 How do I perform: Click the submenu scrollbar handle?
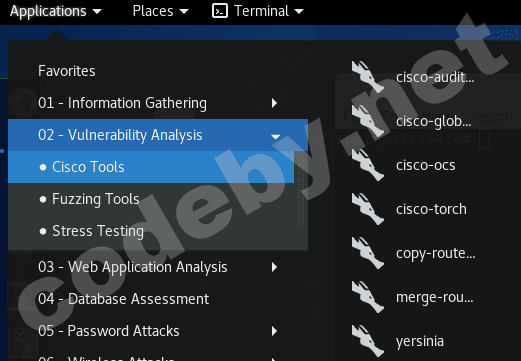[301, 189]
